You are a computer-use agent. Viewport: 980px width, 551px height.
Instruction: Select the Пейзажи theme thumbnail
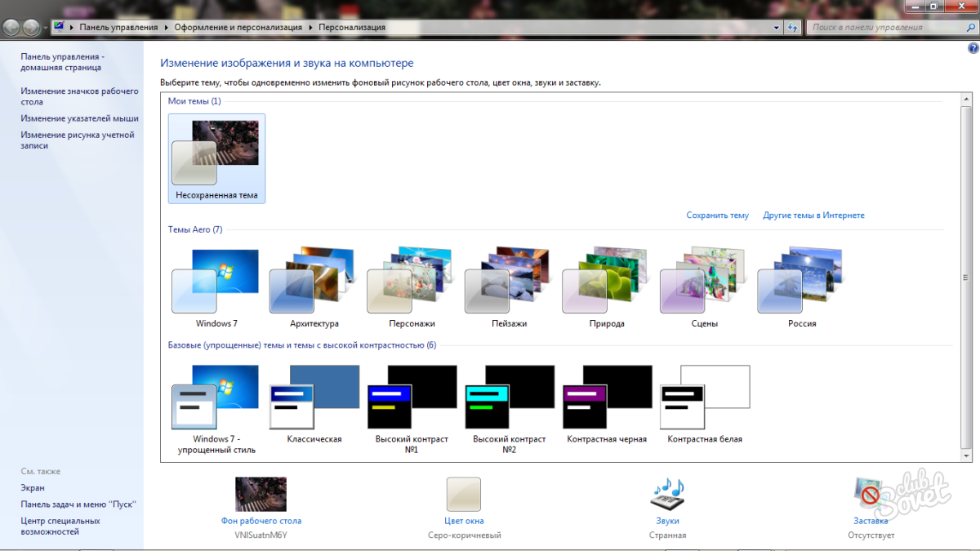pyautogui.click(x=509, y=282)
